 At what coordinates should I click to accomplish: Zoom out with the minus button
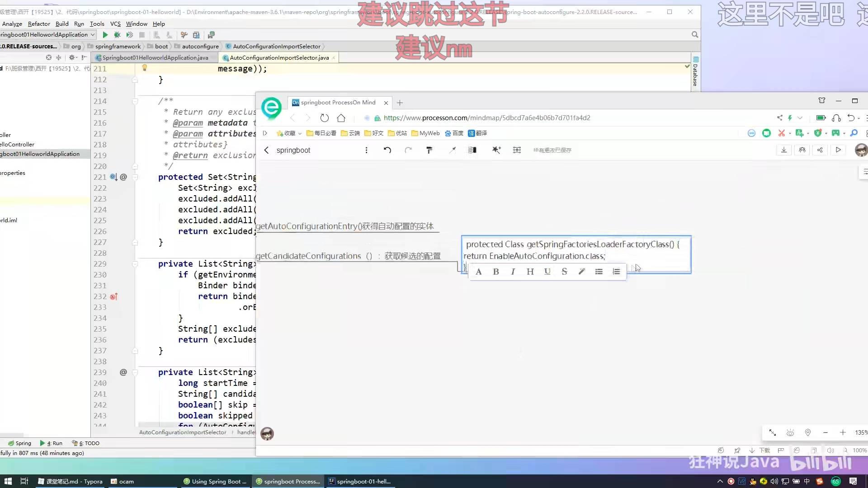[x=826, y=433]
